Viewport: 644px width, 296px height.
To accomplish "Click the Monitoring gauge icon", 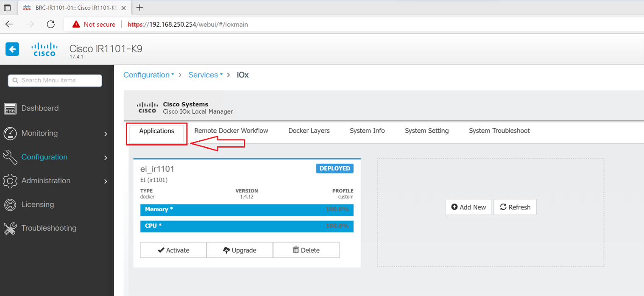I will (x=10, y=133).
